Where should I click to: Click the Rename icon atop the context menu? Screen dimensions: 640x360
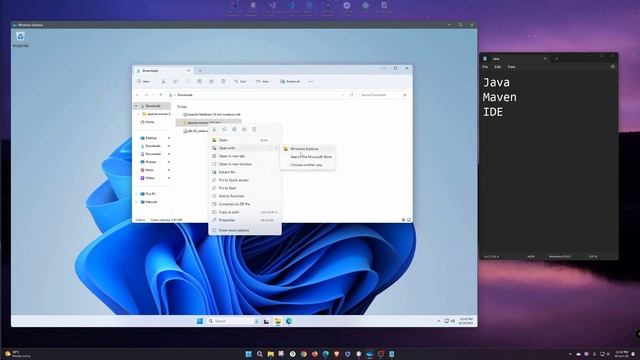234,129
